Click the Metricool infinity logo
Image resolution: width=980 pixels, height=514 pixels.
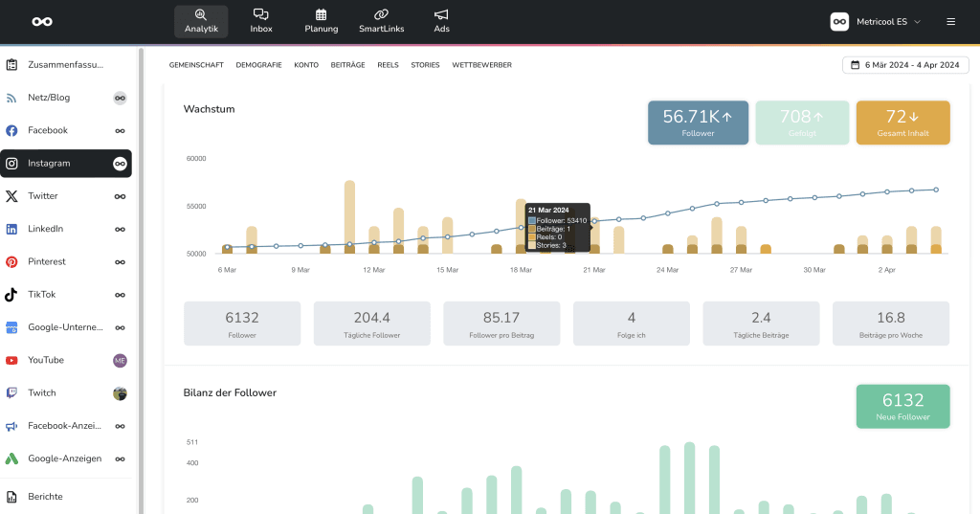pos(42,21)
